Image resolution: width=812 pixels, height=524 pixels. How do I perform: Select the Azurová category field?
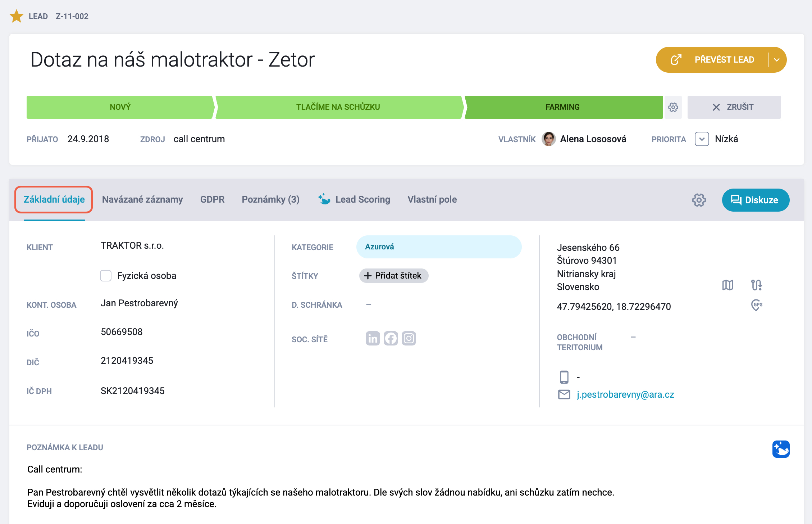click(x=439, y=247)
